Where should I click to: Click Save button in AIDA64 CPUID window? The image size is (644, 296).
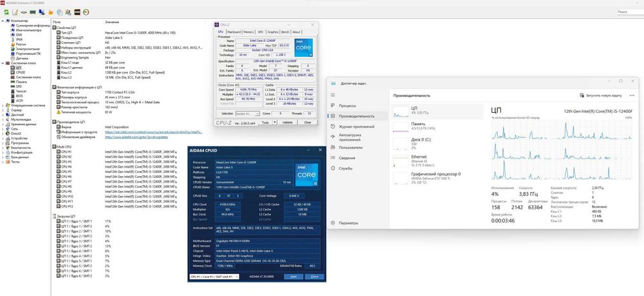(x=294, y=277)
